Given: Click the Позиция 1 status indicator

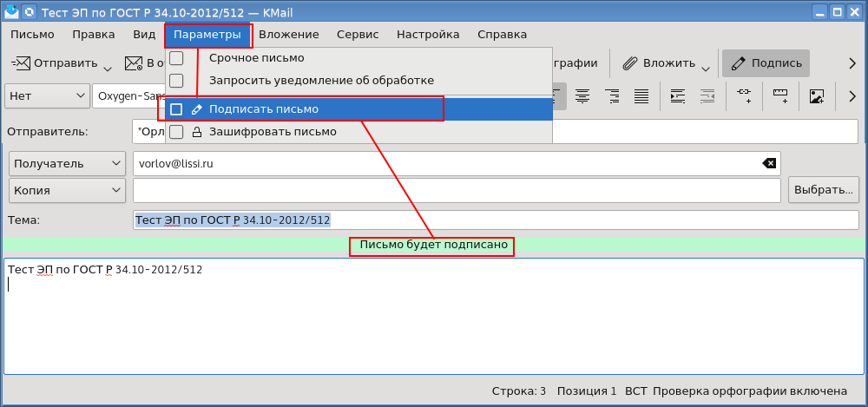Looking at the screenshot, I should (586, 391).
